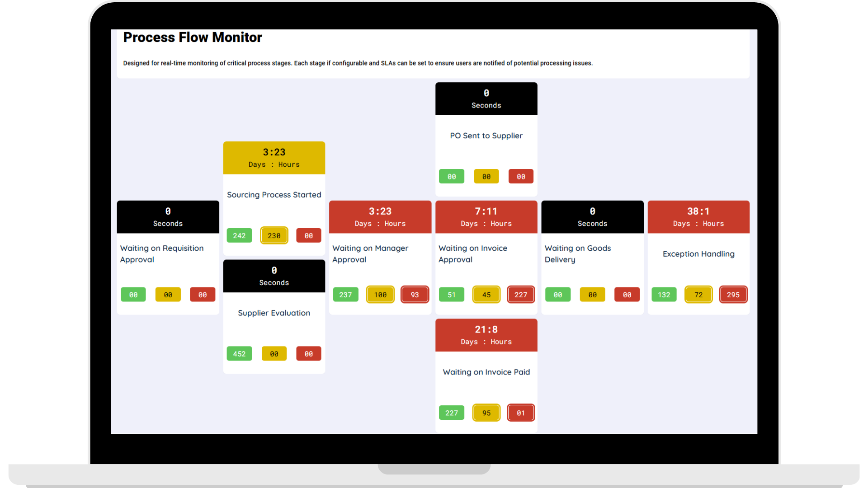The image size is (868, 488).
Task: Click red 00 badge in Sourcing Process Started
Action: coord(309,235)
